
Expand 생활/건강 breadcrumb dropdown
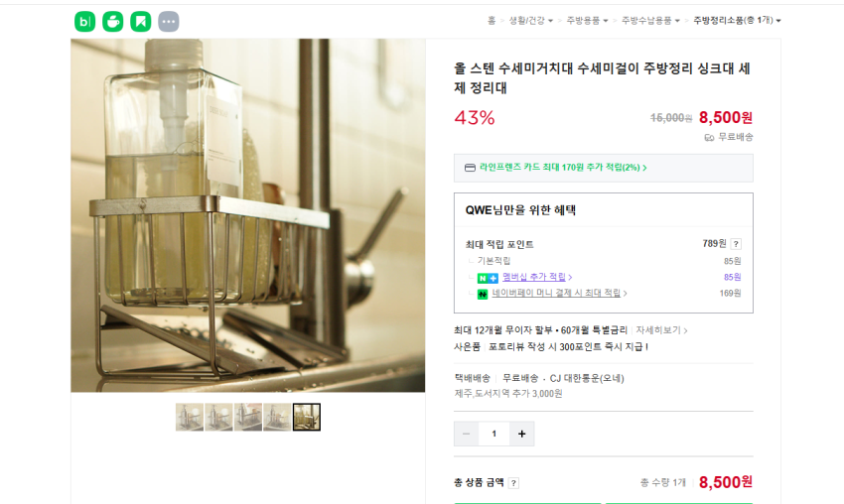click(x=531, y=21)
